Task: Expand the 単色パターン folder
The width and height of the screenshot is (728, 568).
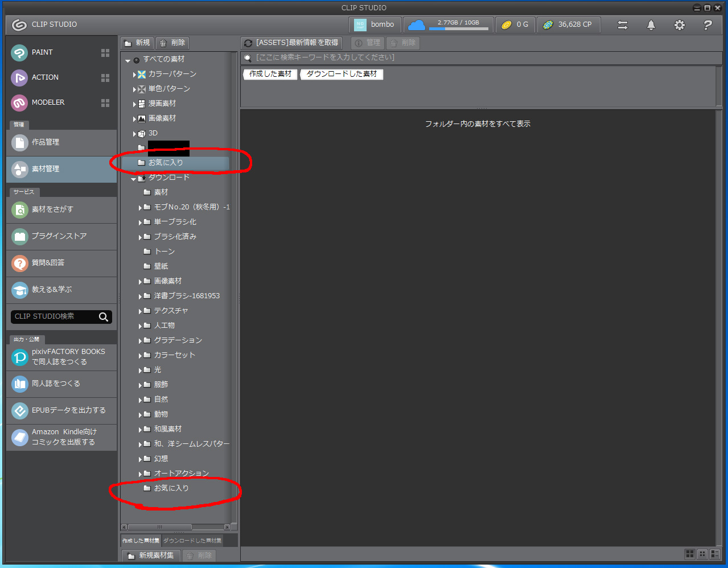Action: click(134, 89)
